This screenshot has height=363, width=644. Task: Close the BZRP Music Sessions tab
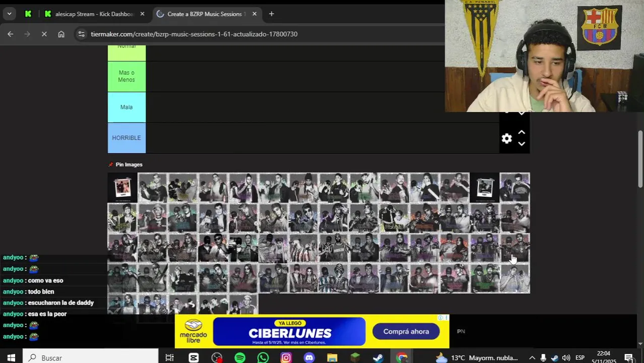point(254,14)
